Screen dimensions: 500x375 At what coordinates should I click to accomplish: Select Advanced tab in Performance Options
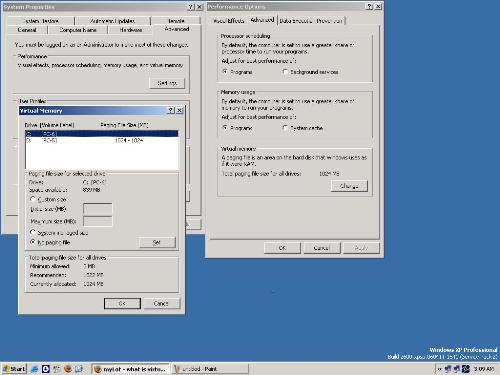click(262, 20)
